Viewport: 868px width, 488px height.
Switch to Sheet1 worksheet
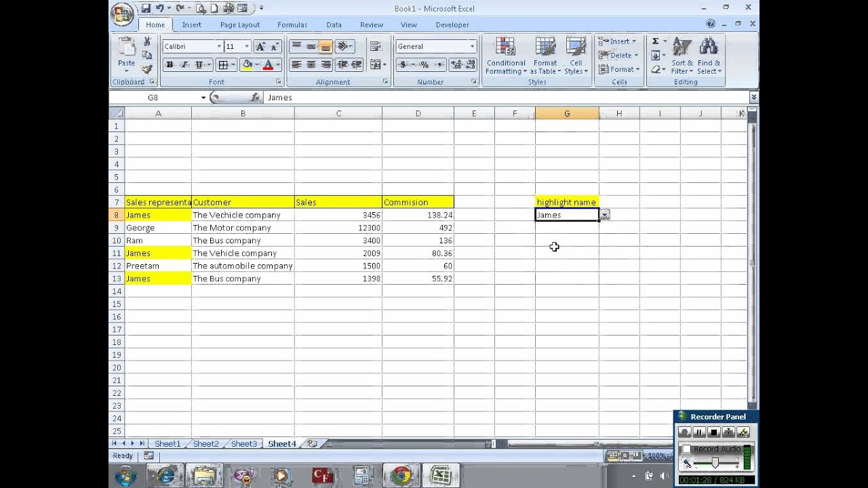point(167,444)
